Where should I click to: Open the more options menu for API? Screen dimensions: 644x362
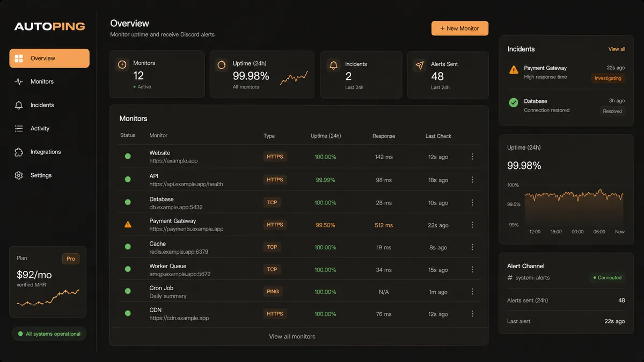[472, 180]
